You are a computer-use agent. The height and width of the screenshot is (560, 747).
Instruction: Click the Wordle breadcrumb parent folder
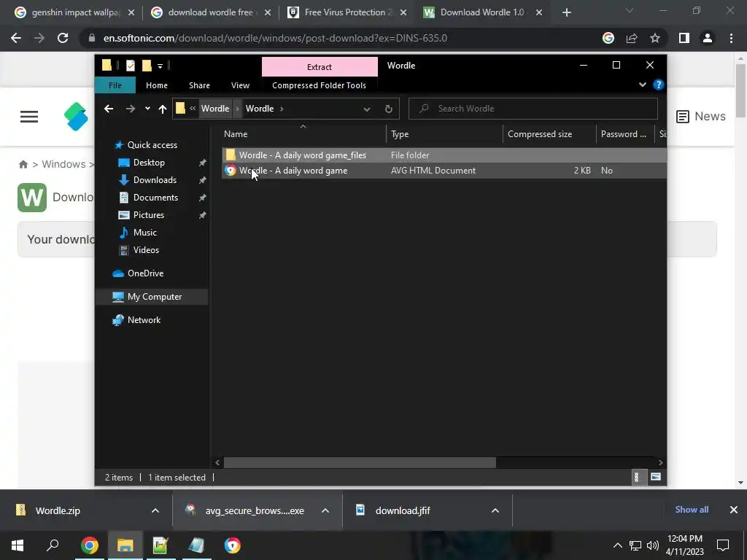(215, 109)
